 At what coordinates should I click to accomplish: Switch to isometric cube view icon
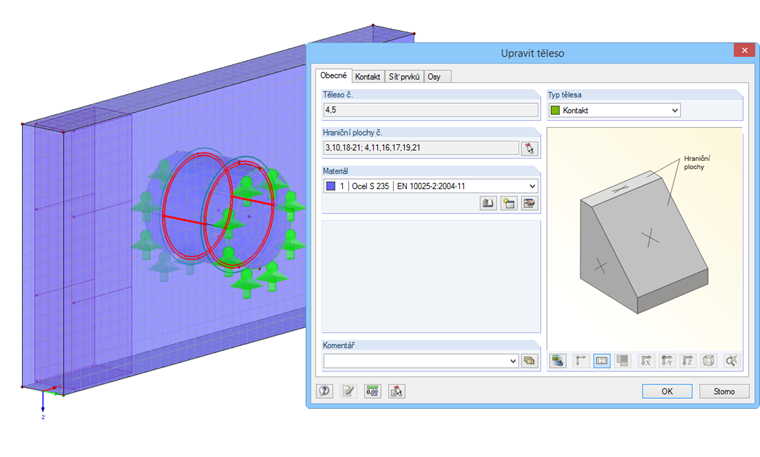(x=709, y=361)
